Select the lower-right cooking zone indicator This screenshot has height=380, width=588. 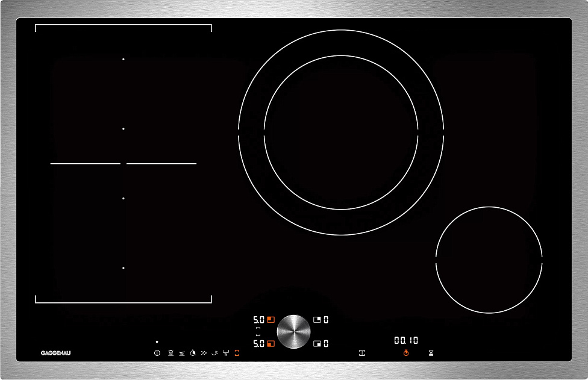click(x=317, y=344)
